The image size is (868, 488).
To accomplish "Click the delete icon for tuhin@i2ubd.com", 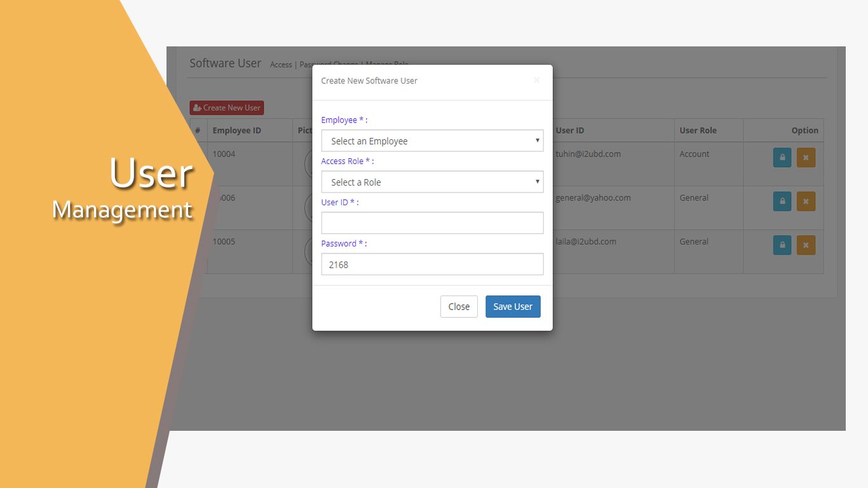I will pos(805,158).
